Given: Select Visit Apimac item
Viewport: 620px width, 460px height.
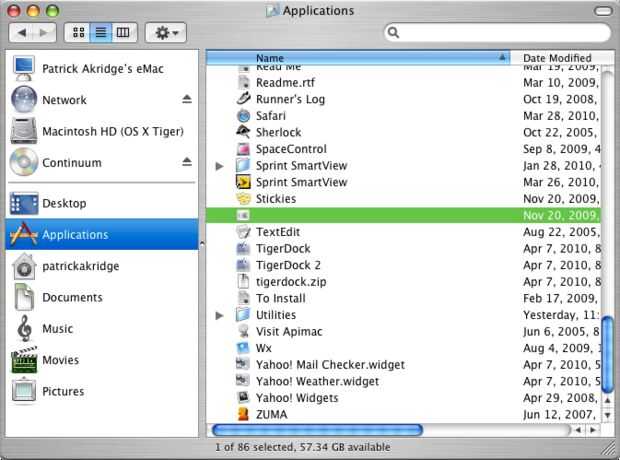Looking at the screenshot, I should [x=289, y=331].
